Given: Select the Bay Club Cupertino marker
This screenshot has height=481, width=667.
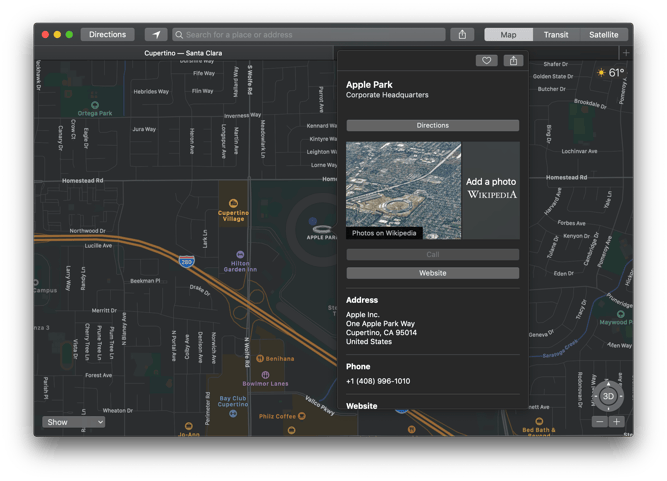Looking at the screenshot, I should (233, 413).
